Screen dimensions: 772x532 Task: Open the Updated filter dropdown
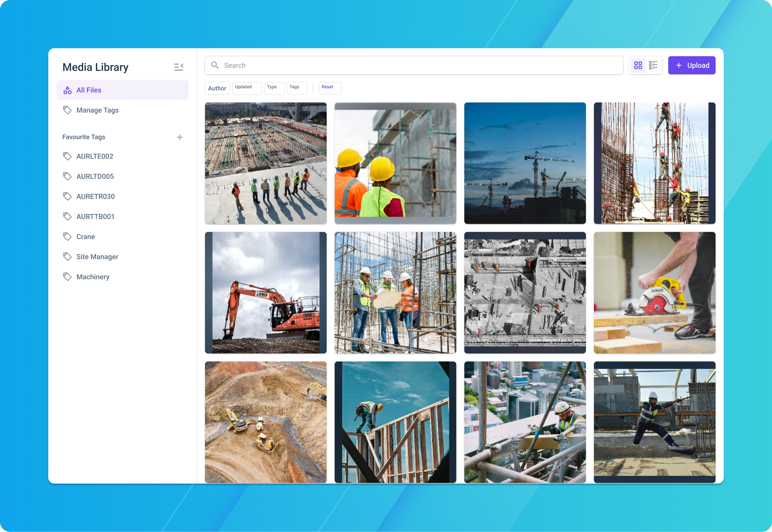pyautogui.click(x=247, y=88)
